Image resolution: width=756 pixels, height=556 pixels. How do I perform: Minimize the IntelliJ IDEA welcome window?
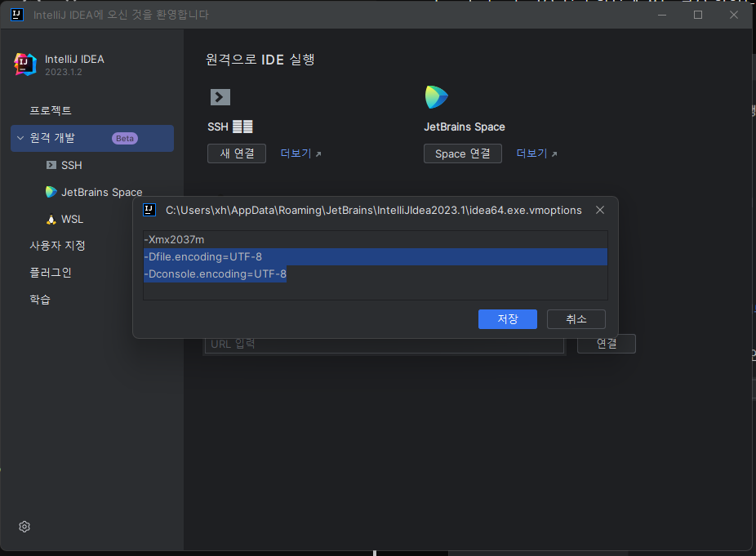coord(662,15)
